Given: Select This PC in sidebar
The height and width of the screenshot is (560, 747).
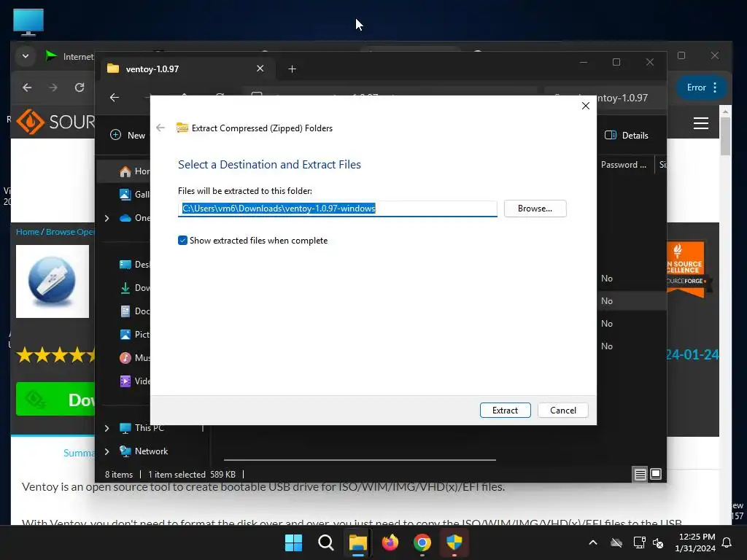Looking at the screenshot, I should point(142,428).
